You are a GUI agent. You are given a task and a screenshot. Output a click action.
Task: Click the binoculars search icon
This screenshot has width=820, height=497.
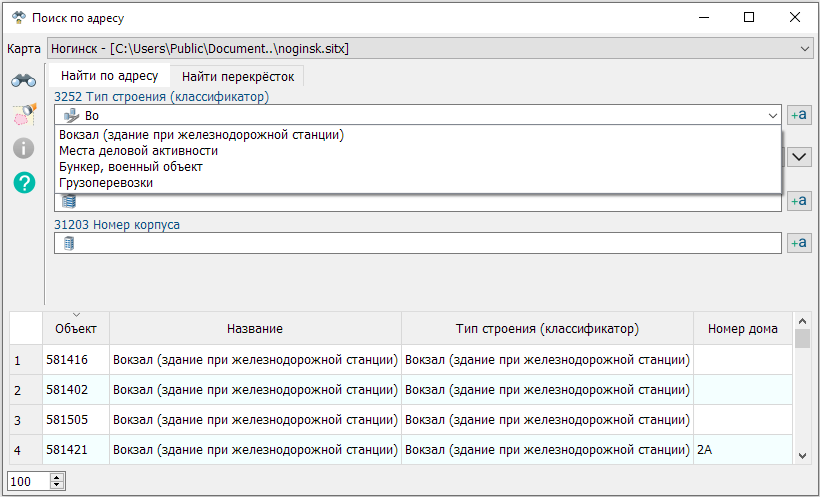coord(23,81)
